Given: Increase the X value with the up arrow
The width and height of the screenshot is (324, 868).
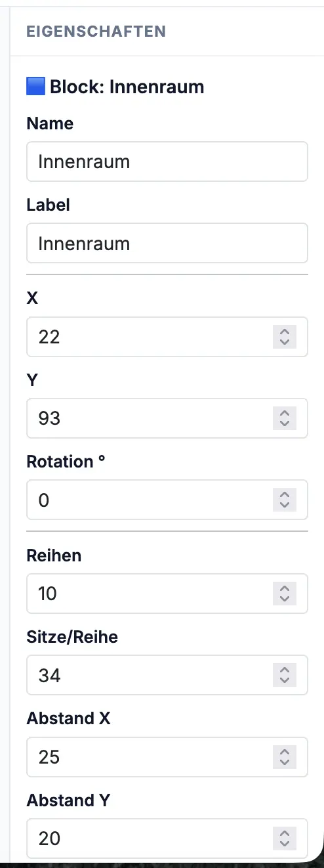Looking at the screenshot, I should click(x=284, y=332).
